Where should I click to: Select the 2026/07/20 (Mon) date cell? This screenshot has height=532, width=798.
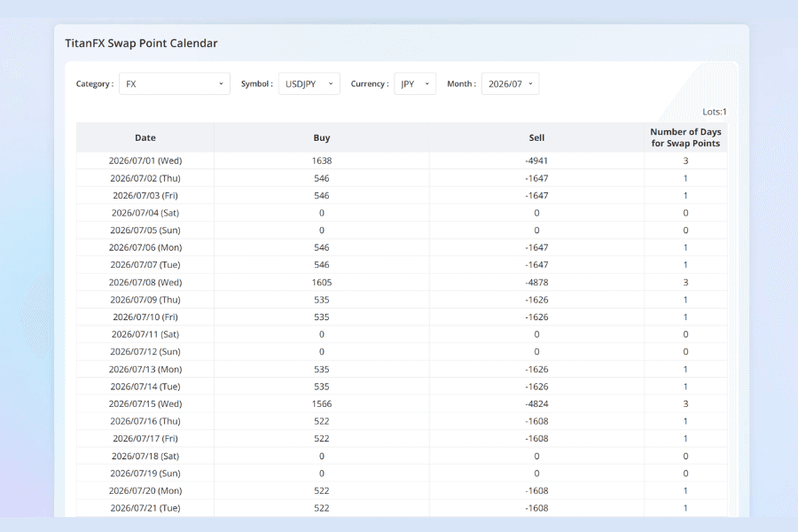145,490
